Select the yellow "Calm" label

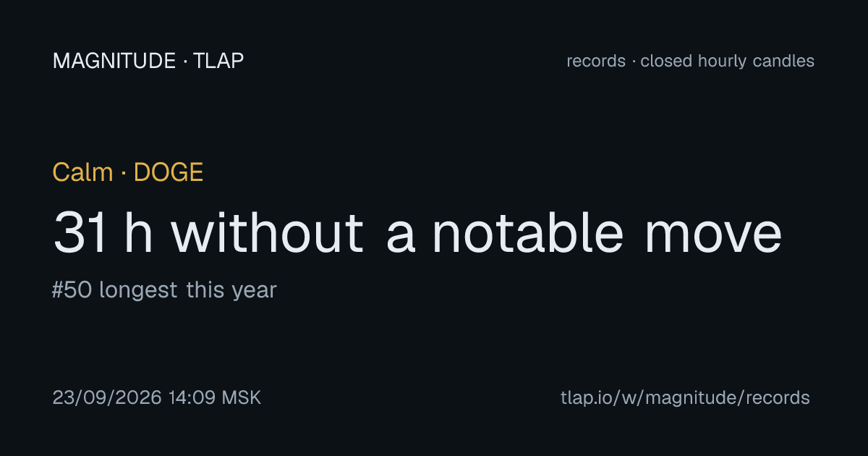click(83, 172)
